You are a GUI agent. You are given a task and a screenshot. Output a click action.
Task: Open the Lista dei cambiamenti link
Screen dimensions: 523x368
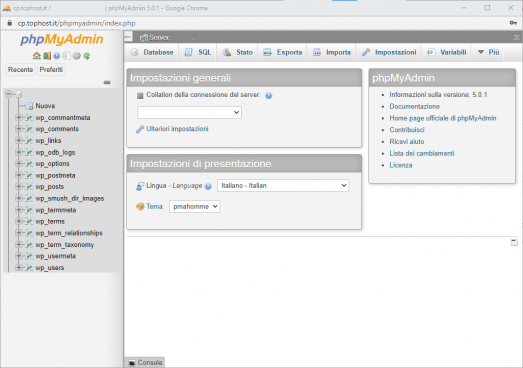pos(422,153)
